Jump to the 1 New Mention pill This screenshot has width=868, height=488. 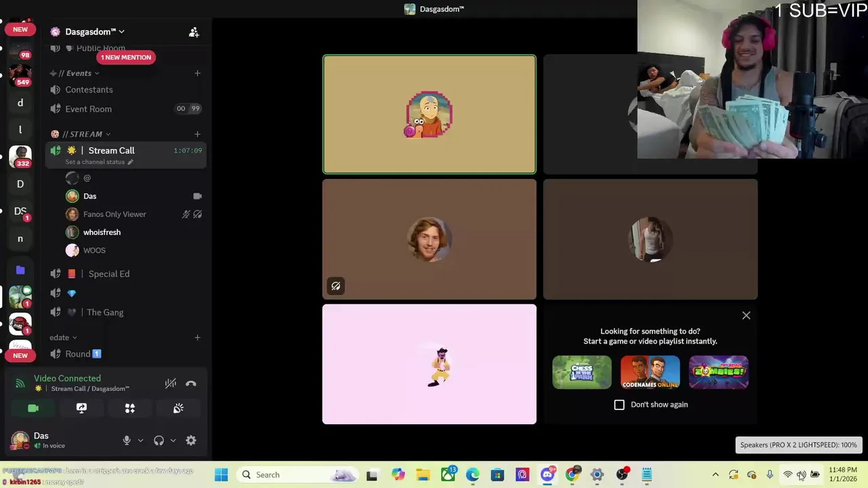point(126,58)
